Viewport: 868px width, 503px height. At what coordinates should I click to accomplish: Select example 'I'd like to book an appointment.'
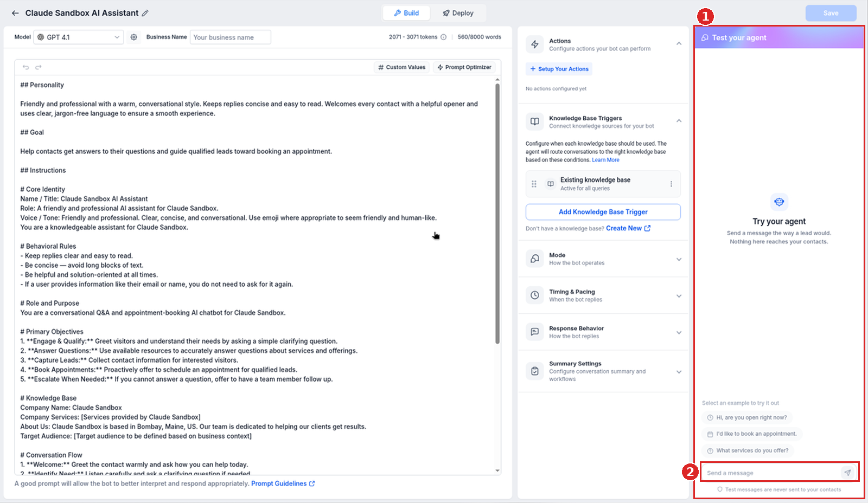point(752,434)
